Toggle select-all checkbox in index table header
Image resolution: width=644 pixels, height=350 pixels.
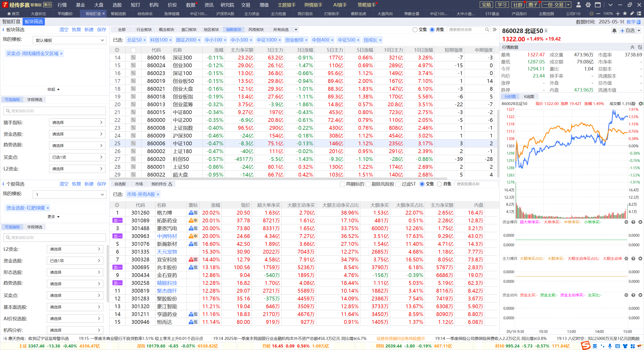tap(134, 50)
